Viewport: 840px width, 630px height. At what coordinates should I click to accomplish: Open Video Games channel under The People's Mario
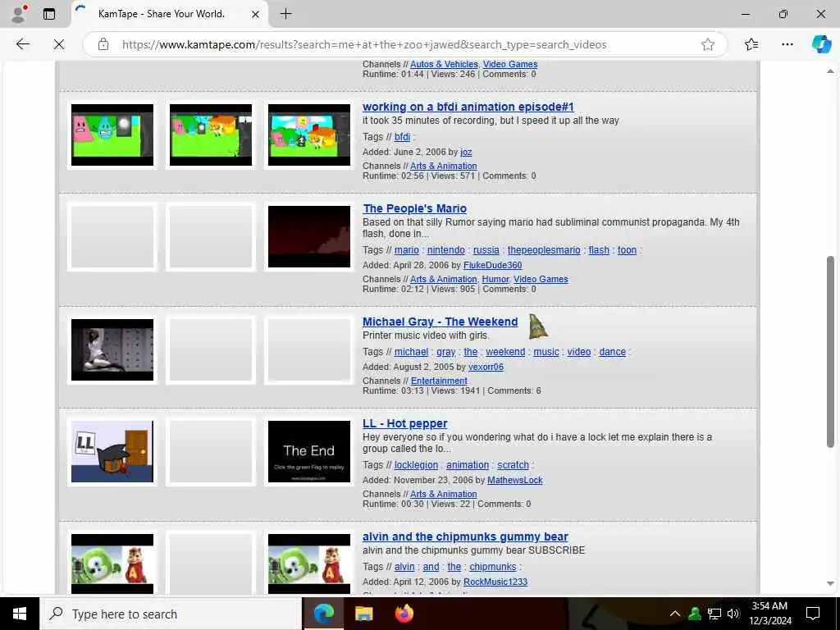541,279
